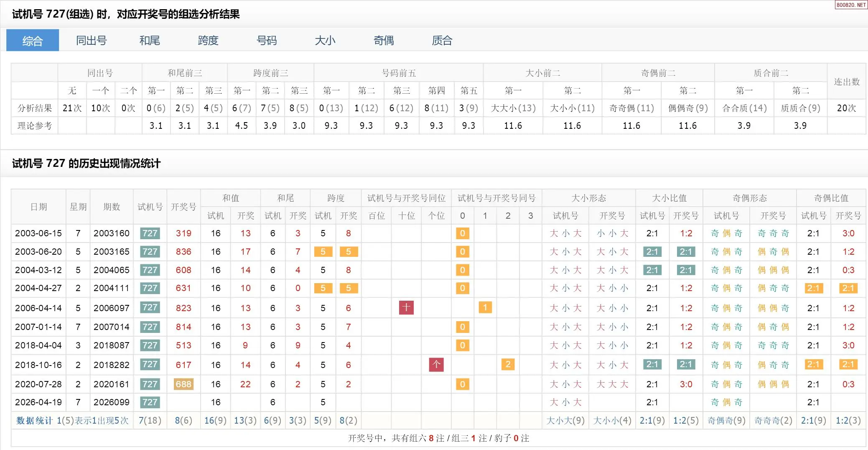
Task: Click the 日期 column header
Action: [38, 207]
